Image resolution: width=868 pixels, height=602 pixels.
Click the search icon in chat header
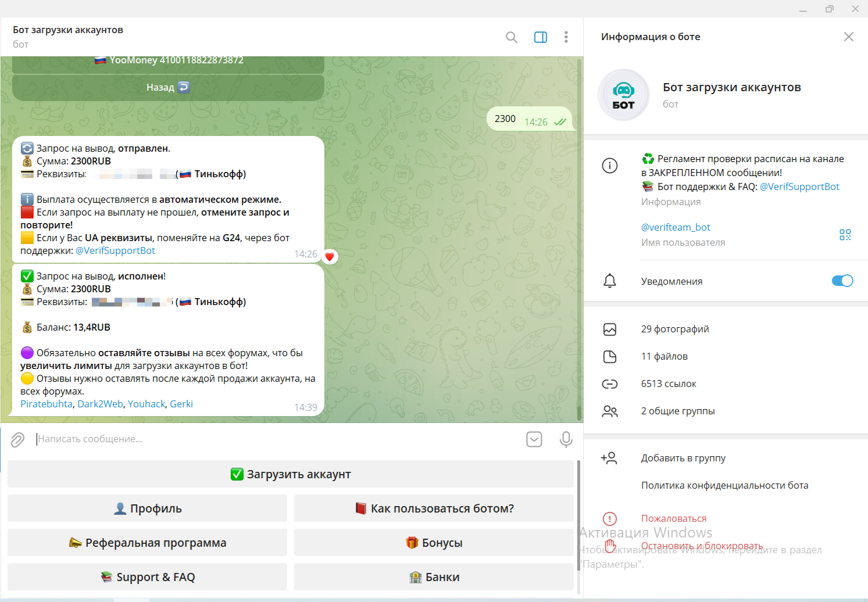511,37
